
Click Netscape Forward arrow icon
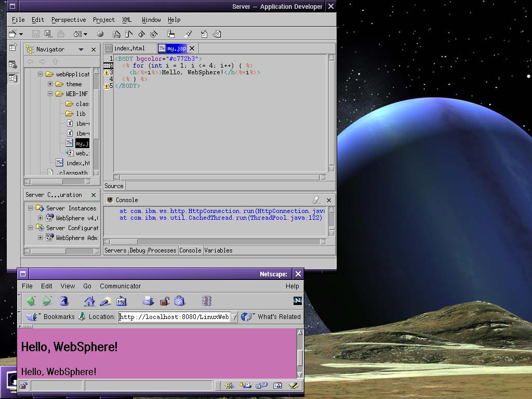coord(47,301)
